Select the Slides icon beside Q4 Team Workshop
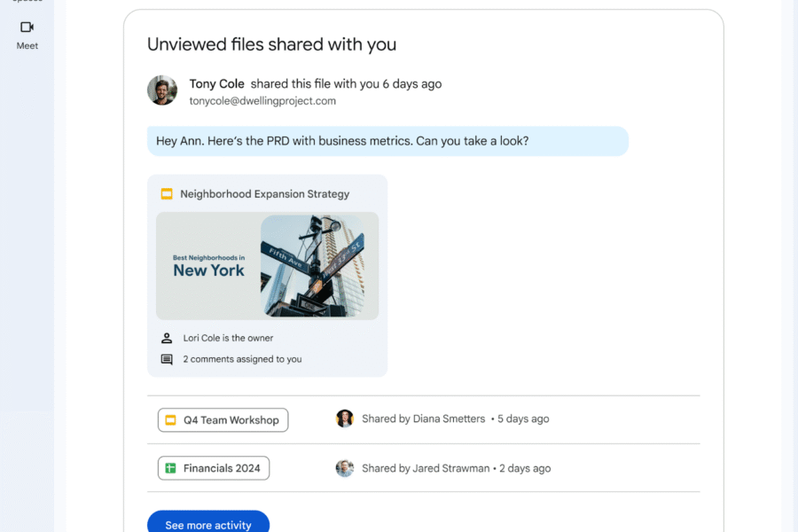The height and width of the screenshot is (532, 798). [168, 419]
